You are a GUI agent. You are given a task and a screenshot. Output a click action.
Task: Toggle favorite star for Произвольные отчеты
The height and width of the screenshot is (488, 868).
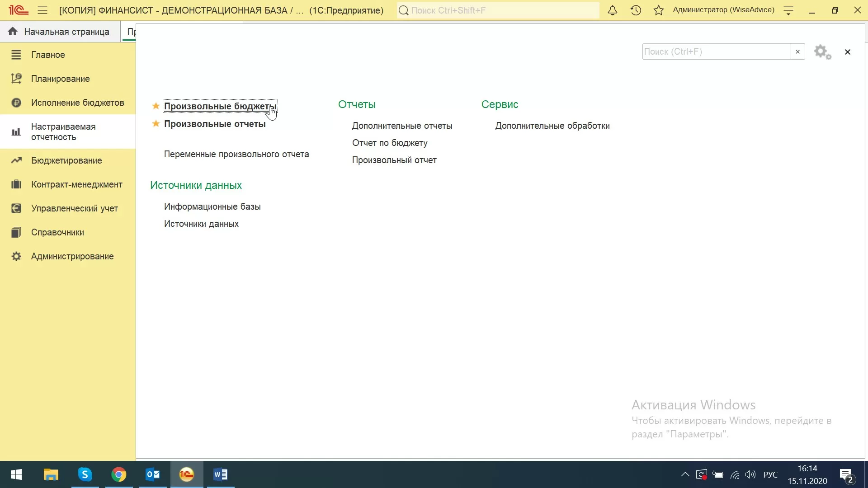point(156,124)
